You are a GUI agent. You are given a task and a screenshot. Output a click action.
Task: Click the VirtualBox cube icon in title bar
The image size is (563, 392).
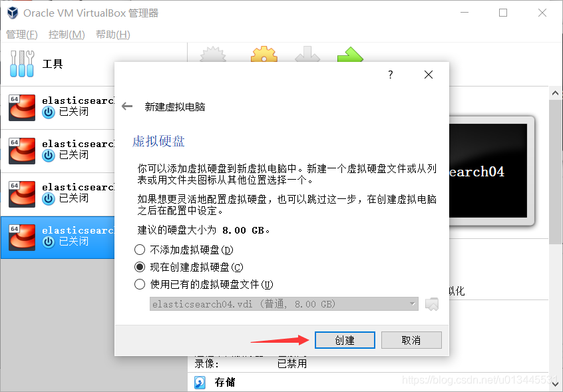13,13
